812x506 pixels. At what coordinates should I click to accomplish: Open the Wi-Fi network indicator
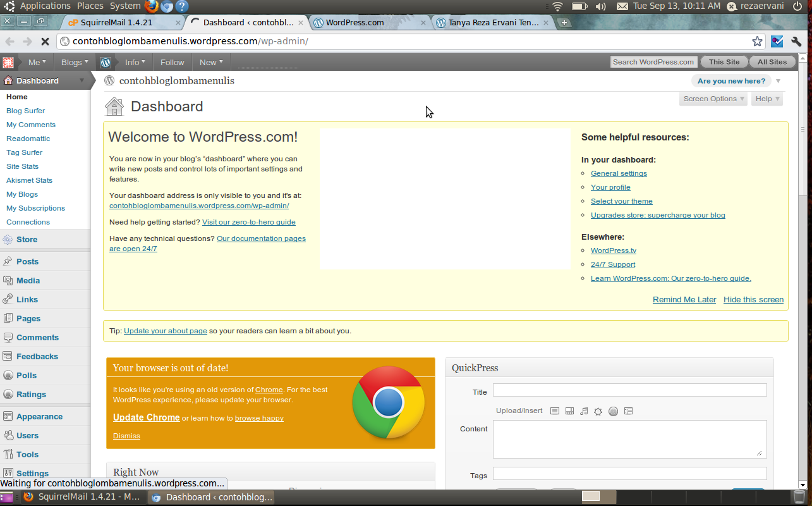coord(557,6)
